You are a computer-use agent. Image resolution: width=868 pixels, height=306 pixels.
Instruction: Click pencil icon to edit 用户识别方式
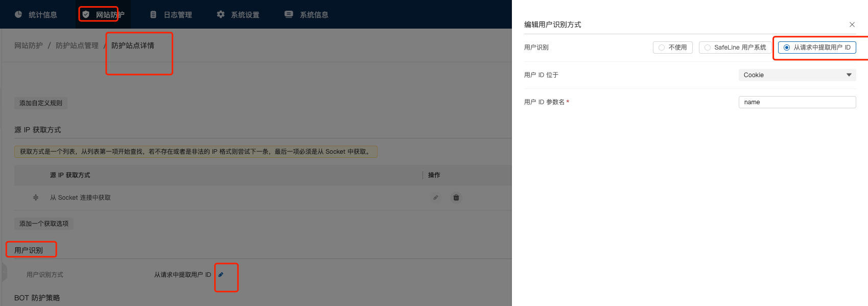(221, 275)
